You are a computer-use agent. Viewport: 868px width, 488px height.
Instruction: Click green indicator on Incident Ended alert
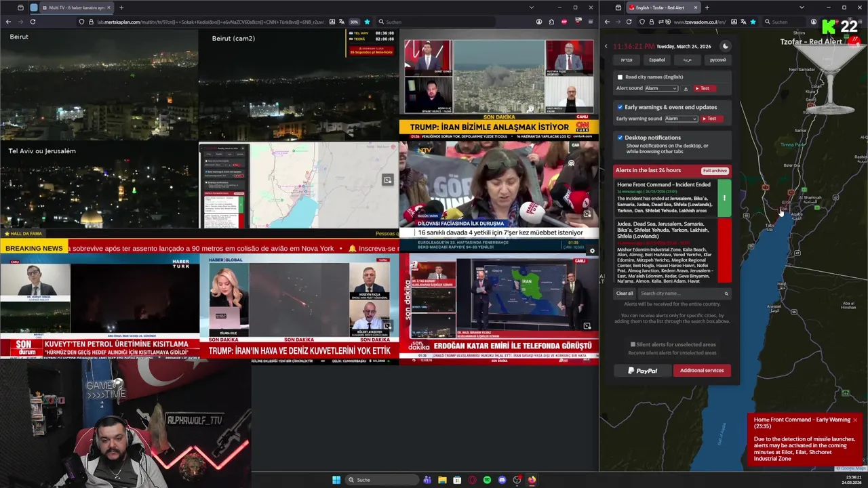(x=724, y=198)
